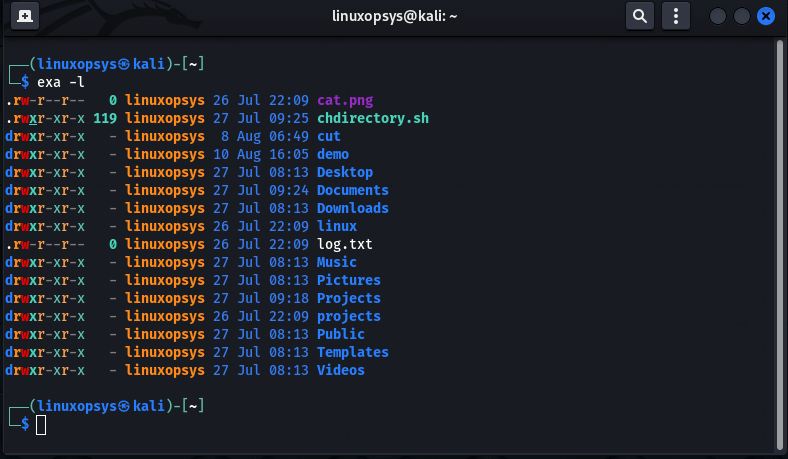Screen dimensions: 788x459
Task: Click the chdirectory.sh filename
Action: (x=372, y=118)
